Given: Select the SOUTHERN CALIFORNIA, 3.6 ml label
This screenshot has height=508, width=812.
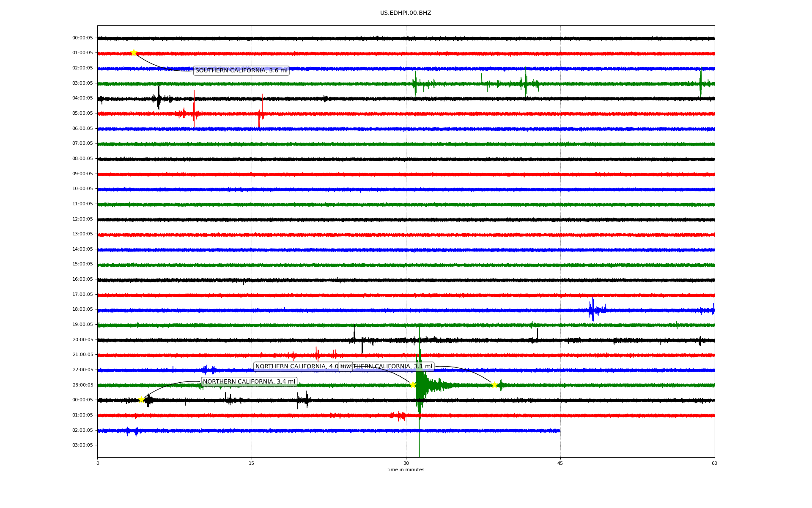Looking at the screenshot, I should coord(241,71).
